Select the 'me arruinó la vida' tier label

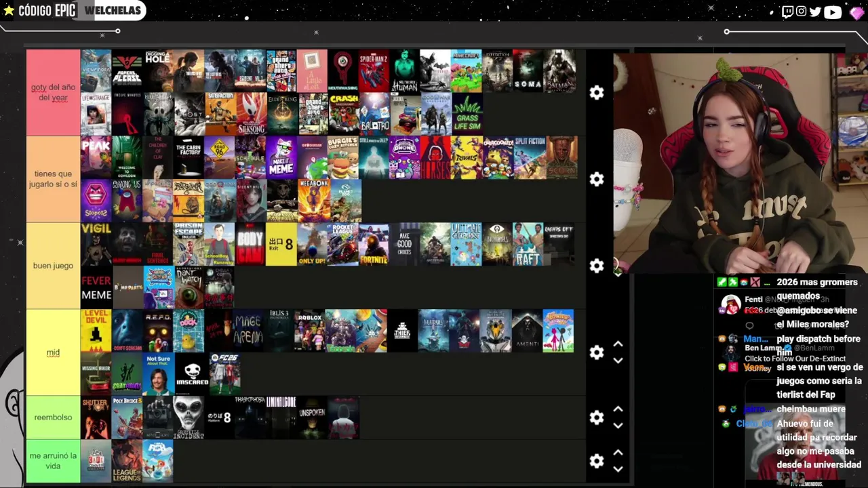pos(54,461)
